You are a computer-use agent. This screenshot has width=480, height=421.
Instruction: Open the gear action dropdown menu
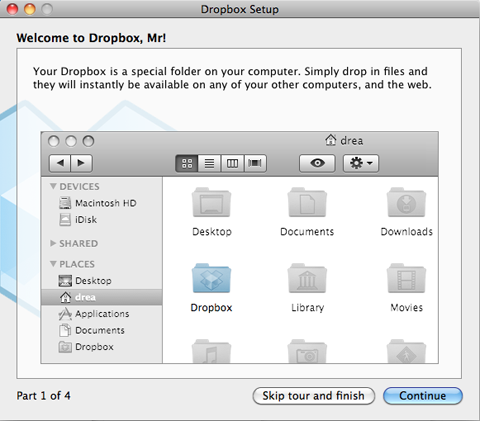361,163
